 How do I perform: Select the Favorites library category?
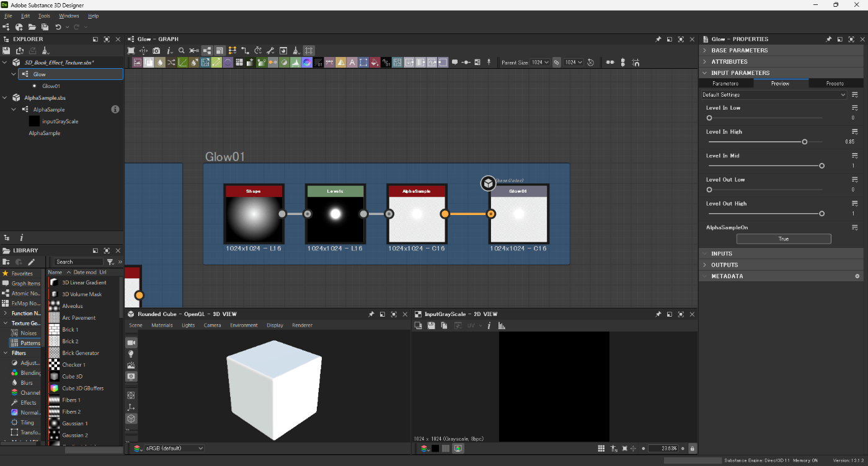[22, 273]
